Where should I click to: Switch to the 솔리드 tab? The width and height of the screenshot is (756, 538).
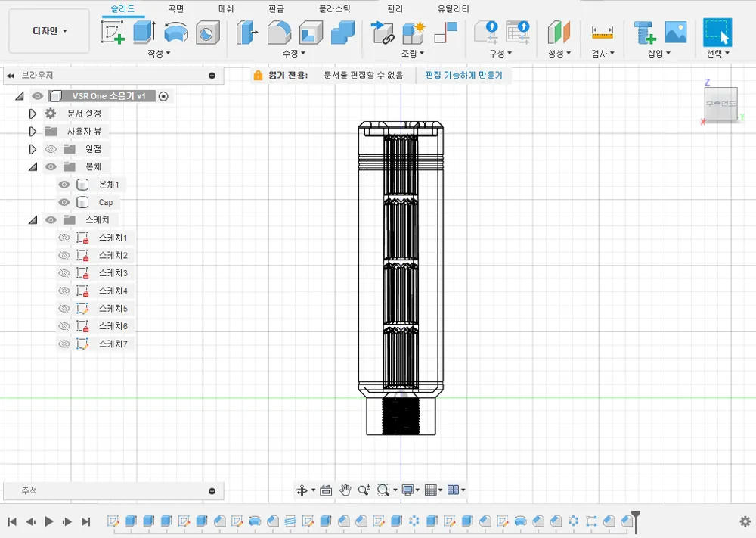click(122, 8)
